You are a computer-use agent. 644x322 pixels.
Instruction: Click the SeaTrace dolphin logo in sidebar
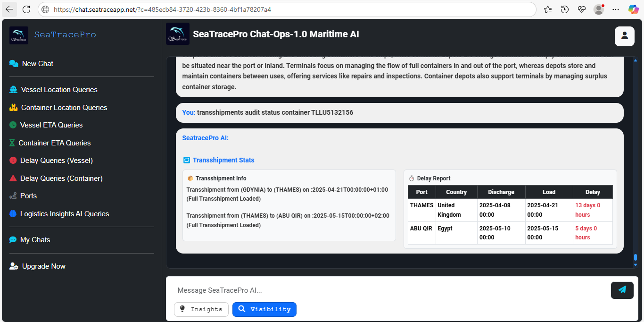coord(19,35)
